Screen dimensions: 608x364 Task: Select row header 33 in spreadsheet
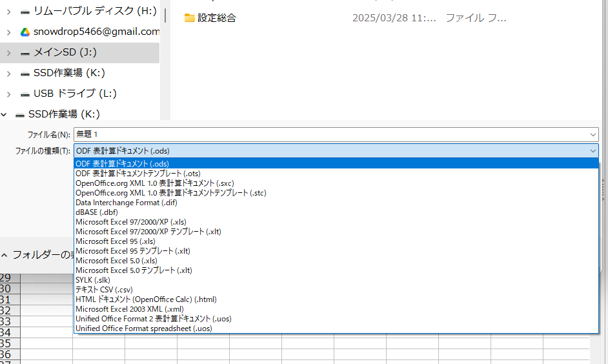point(10,321)
